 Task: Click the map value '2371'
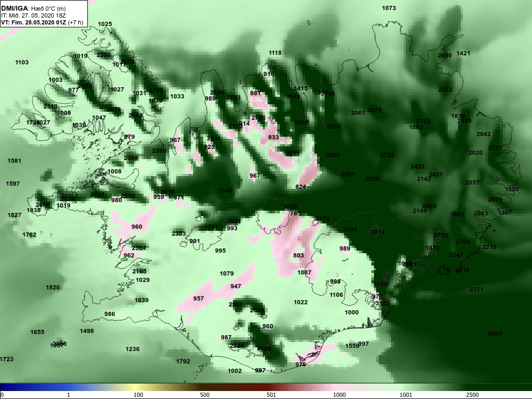(x=476, y=290)
